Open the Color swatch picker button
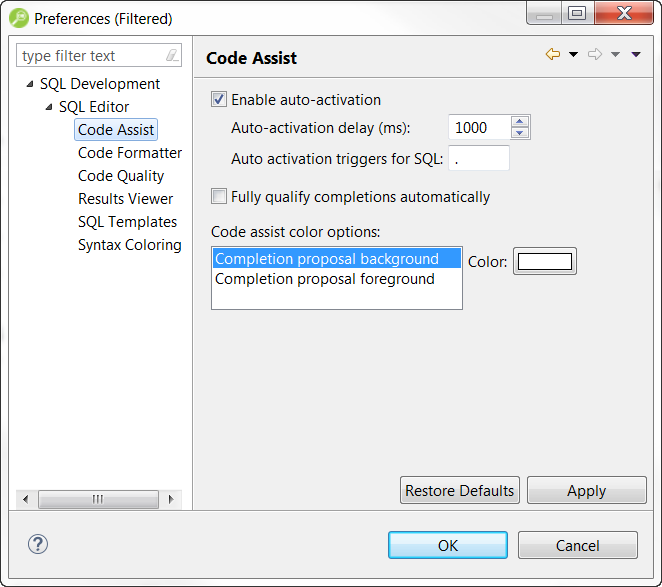The width and height of the screenshot is (662, 587). [544, 262]
